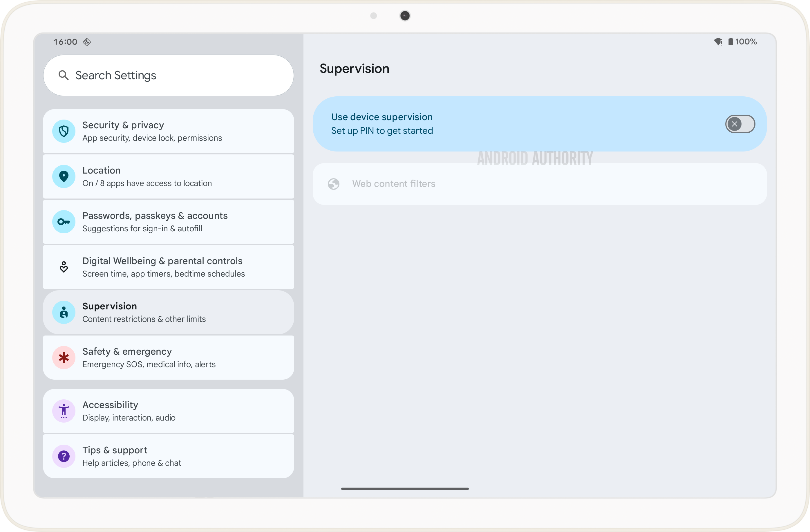Viewport: 810px width, 532px height.
Task: Click the search magnifier in Search Settings
Action: (64, 75)
